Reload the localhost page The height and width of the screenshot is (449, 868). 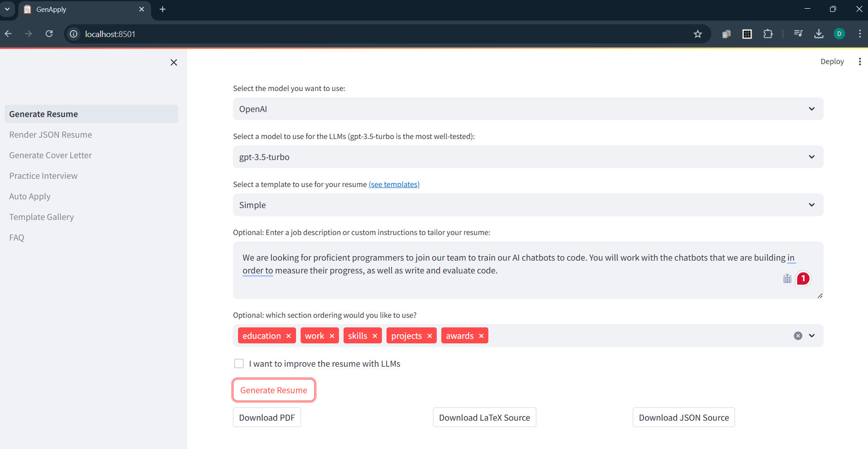[49, 34]
